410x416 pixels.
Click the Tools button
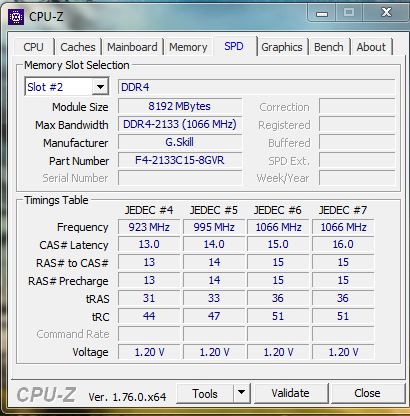[x=205, y=393]
